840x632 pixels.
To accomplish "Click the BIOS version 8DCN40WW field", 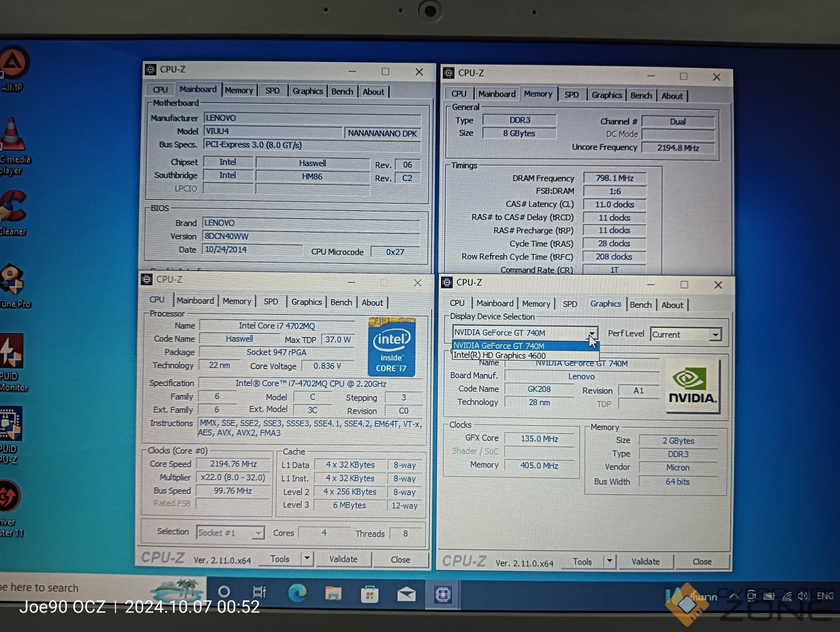I will (x=311, y=236).
